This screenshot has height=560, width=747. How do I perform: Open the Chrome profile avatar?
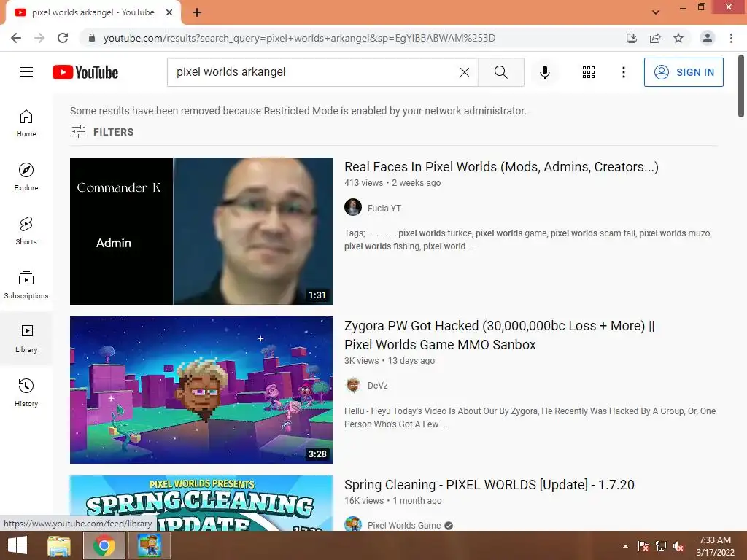click(x=708, y=38)
